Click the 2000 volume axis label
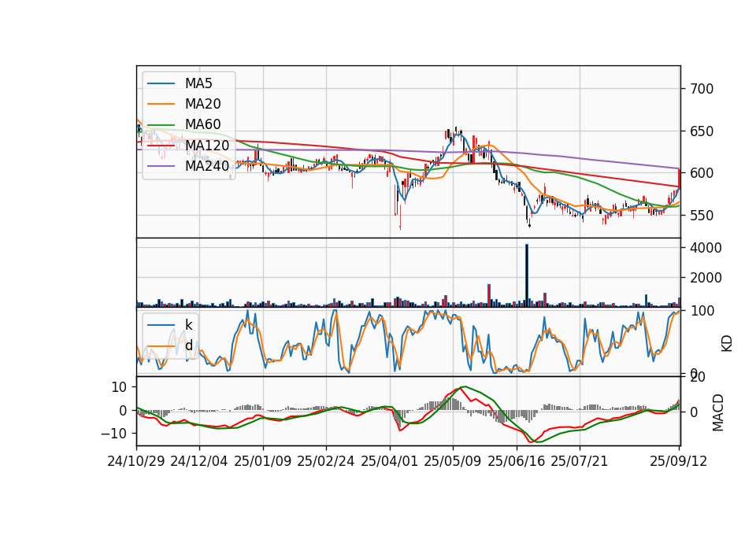 (706, 278)
